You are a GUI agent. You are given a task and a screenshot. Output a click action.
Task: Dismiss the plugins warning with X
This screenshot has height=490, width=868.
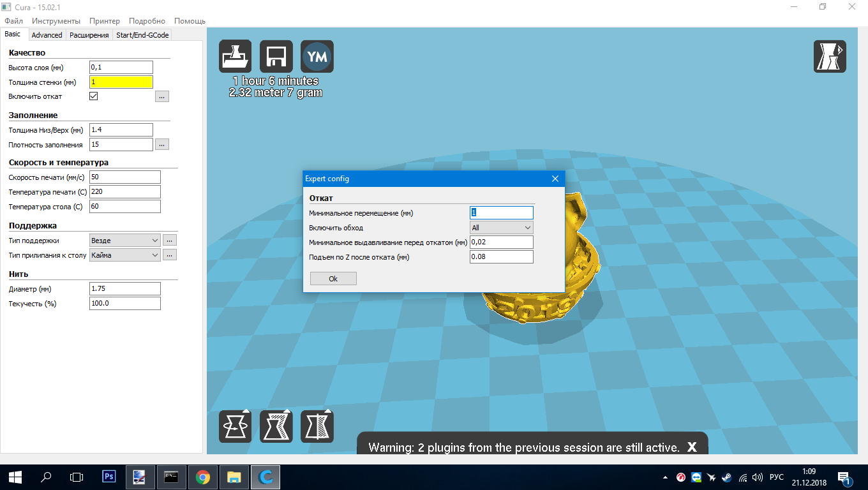692,447
